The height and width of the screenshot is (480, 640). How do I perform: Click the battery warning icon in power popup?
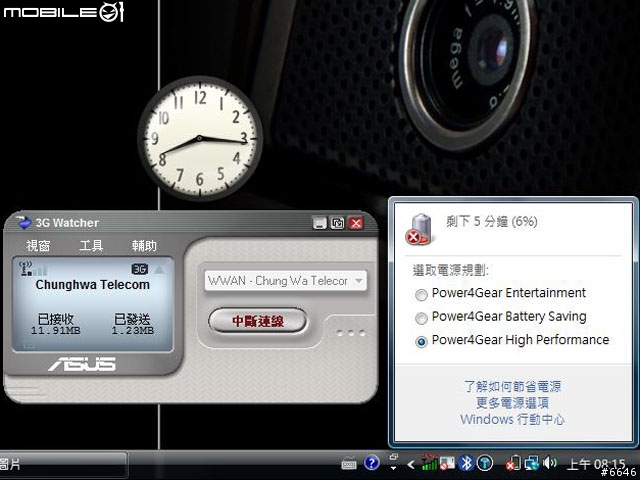click(x=418, y=229)
